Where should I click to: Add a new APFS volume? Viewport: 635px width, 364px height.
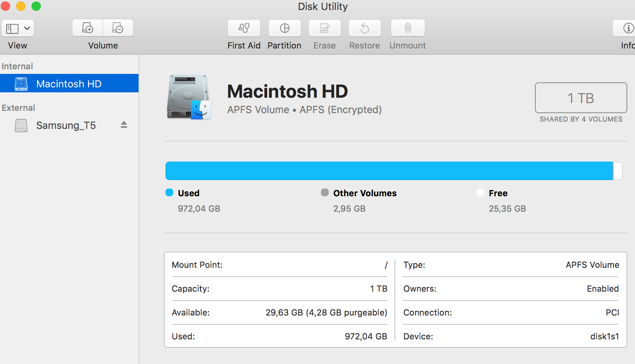coord(88,28)
